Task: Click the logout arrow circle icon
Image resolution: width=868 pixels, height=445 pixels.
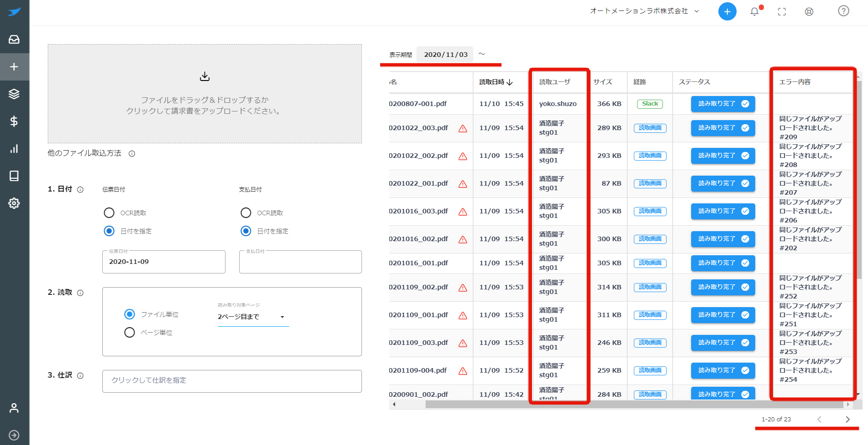Action: (14, 435)
